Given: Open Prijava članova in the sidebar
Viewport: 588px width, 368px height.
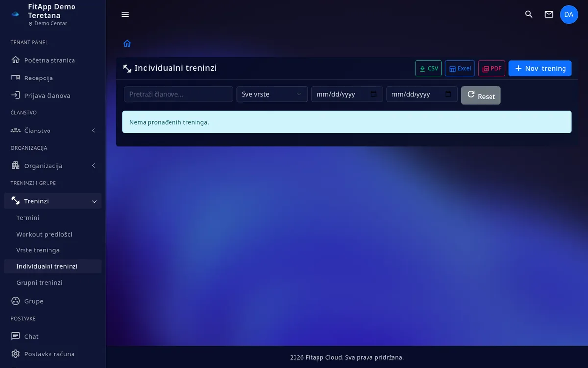Looking at the screenshot, I should (x=53, y=96).
